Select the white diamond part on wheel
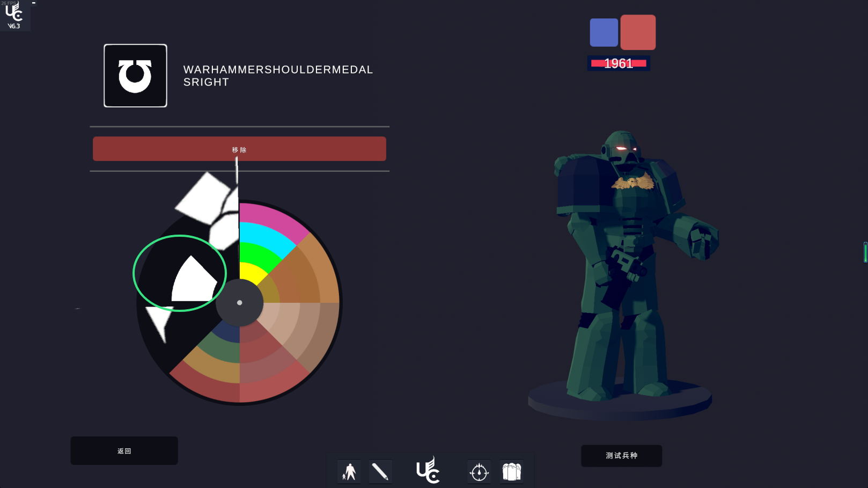The image size is (868, 488). point(203,198)
